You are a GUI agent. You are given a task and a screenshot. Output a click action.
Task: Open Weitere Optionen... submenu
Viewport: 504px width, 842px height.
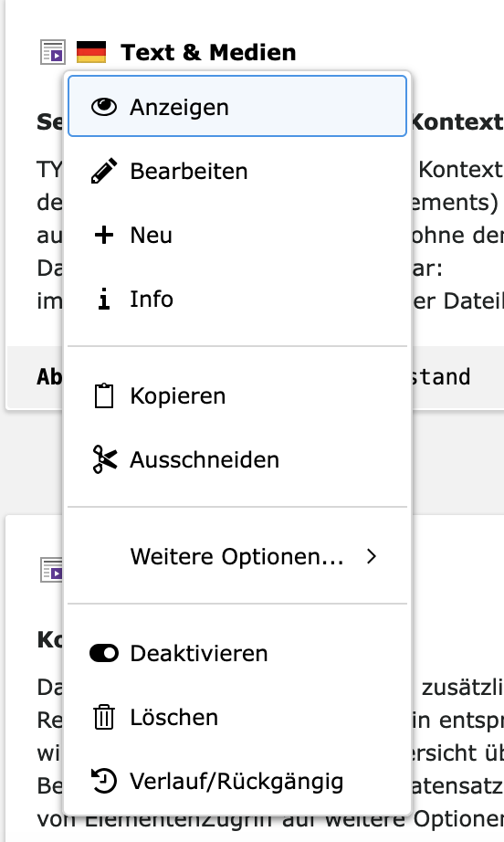pos(237,556)
